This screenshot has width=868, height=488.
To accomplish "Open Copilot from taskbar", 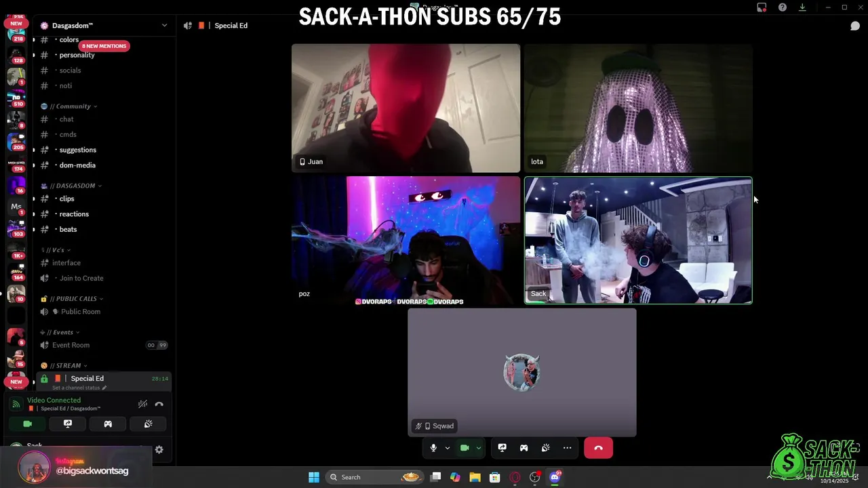I will coord(455,477).
